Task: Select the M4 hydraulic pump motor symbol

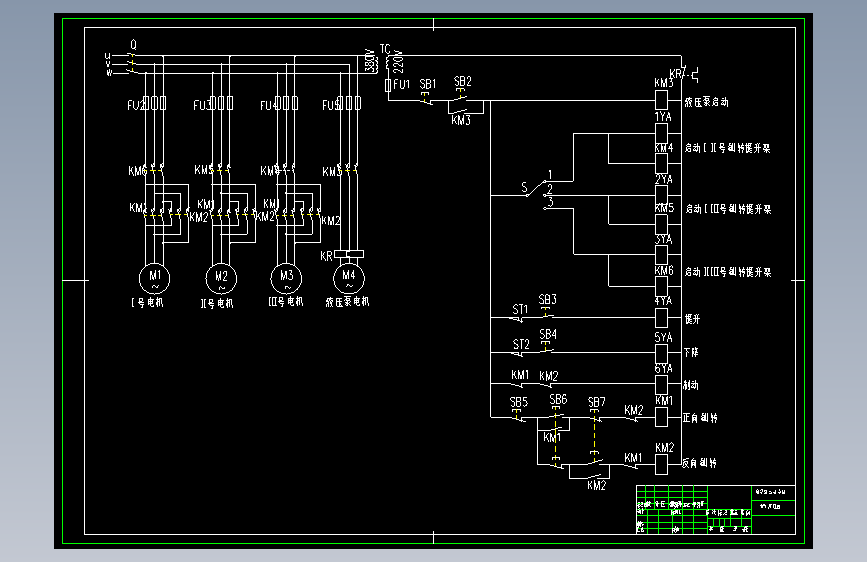Action: tap(349, 278)
